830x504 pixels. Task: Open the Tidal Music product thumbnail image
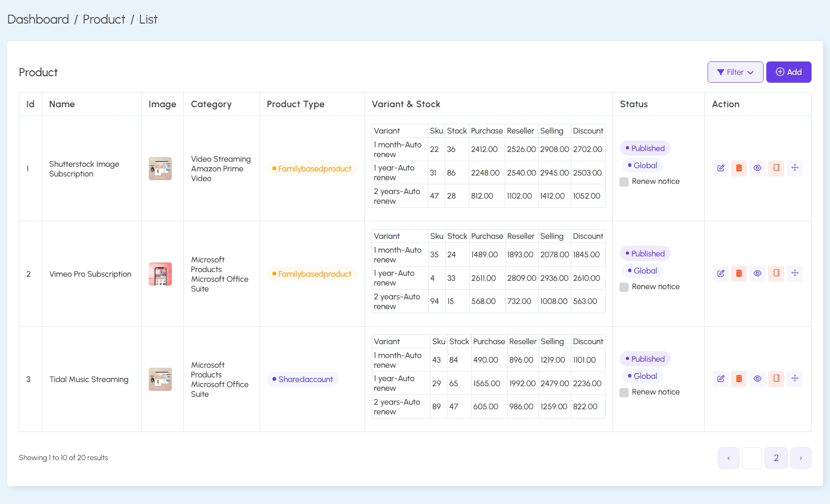point(160,379)
